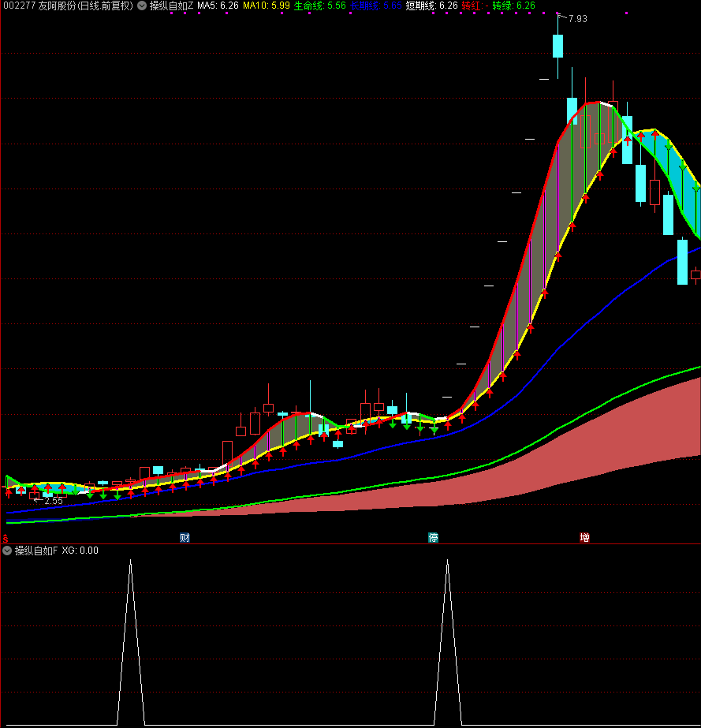Image resolution: width=701 pixels, height=728 pixels.
Task: Click the 短期线 legend value
Action: coord(431,6)
